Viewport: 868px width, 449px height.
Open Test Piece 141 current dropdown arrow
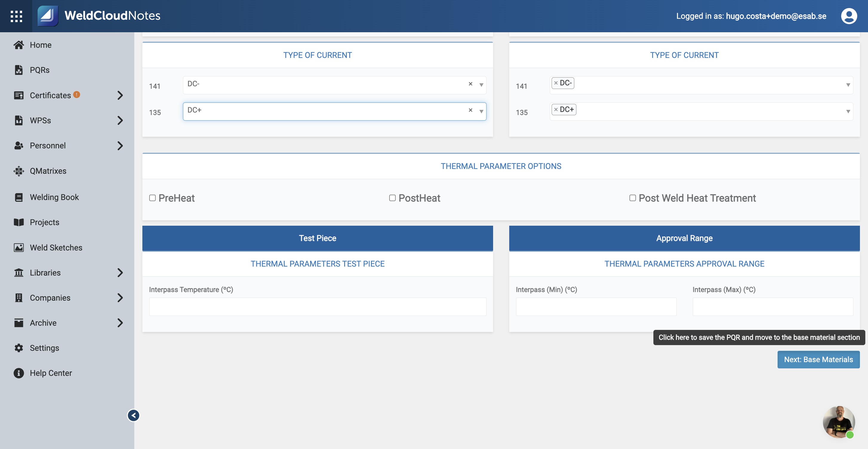point(481,85)
